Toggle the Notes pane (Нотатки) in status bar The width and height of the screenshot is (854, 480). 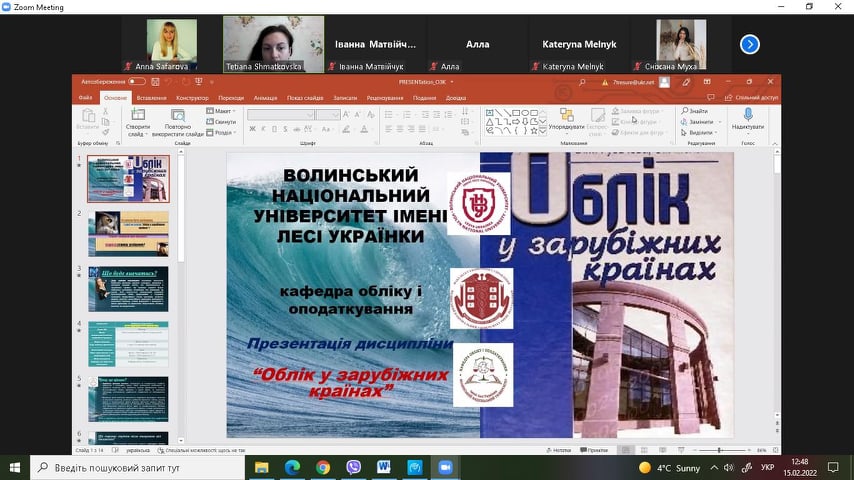coord(559,450)
